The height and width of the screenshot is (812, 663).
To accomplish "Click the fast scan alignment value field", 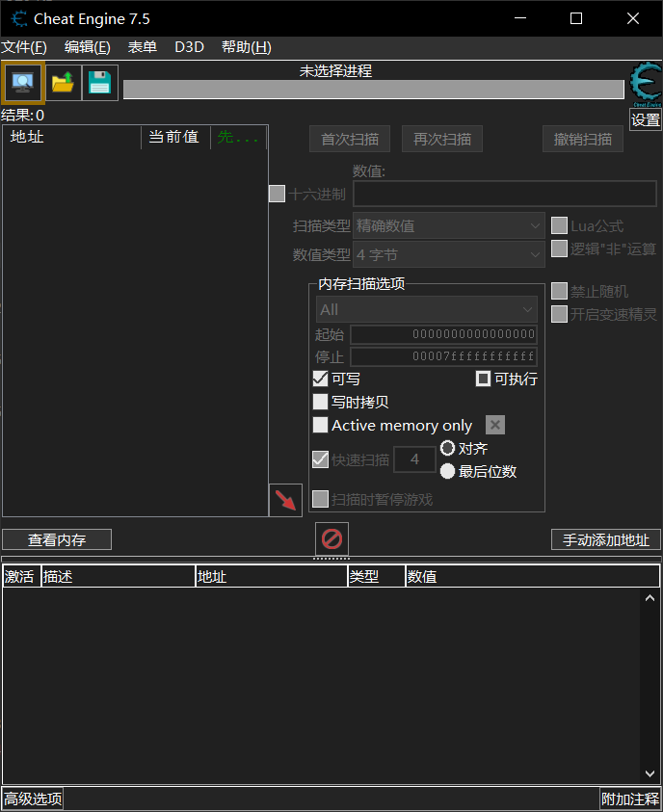I will [415, 458].
